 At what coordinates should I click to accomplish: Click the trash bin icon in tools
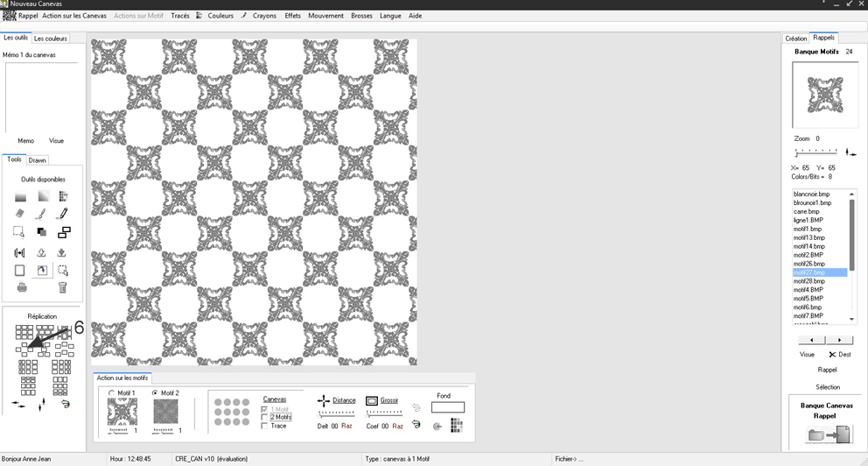tap(62, 287)
